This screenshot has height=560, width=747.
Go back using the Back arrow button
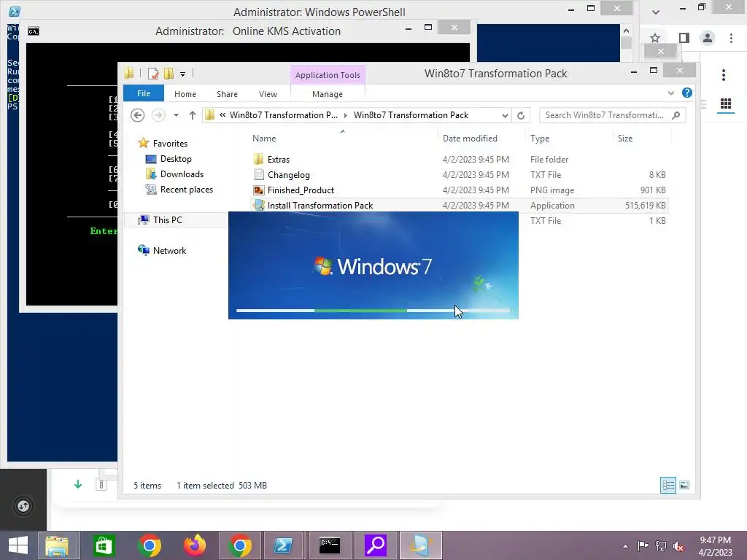pos(138,115)
